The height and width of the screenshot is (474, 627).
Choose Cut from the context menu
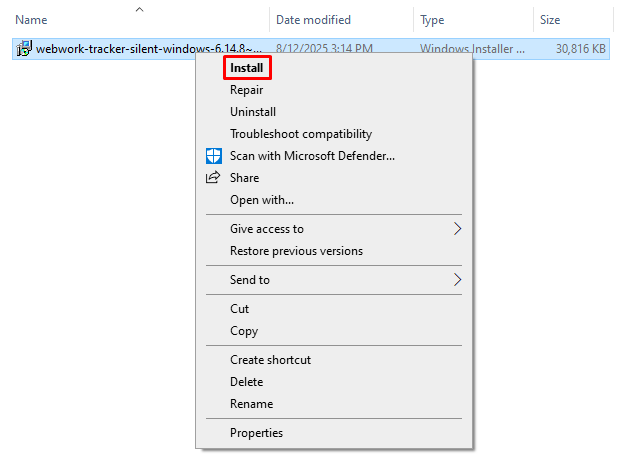tap(240, 309)
